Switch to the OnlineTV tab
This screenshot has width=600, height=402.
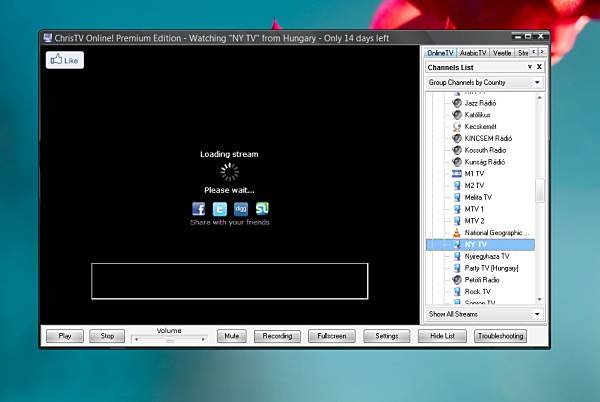pos(440,53)
